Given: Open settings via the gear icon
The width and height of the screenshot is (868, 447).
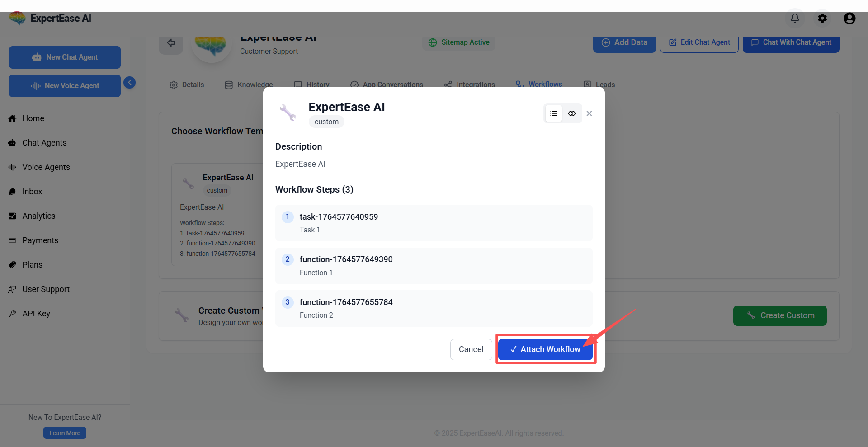Looking at the screenshot, I should (822, 18).
